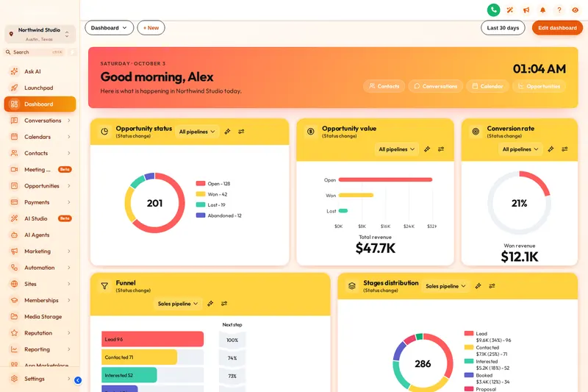Click the Opportunities sidebar icon

coord(14,185)
